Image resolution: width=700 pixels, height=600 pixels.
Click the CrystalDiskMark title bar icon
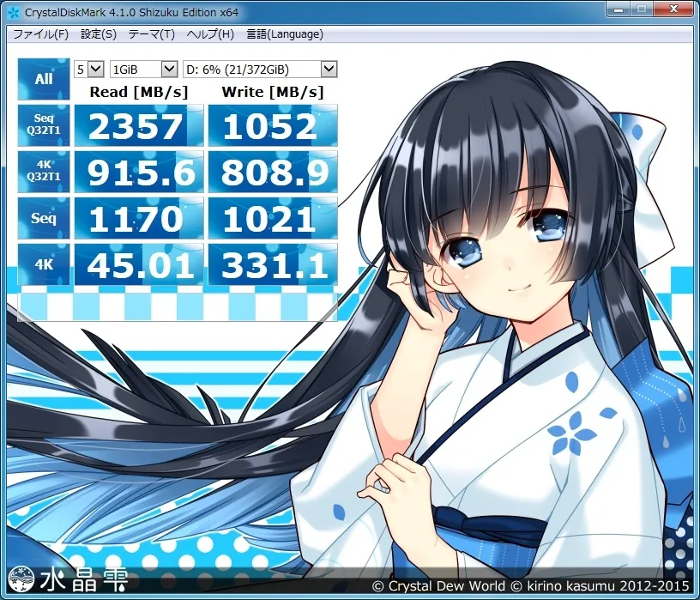[14, 13]
